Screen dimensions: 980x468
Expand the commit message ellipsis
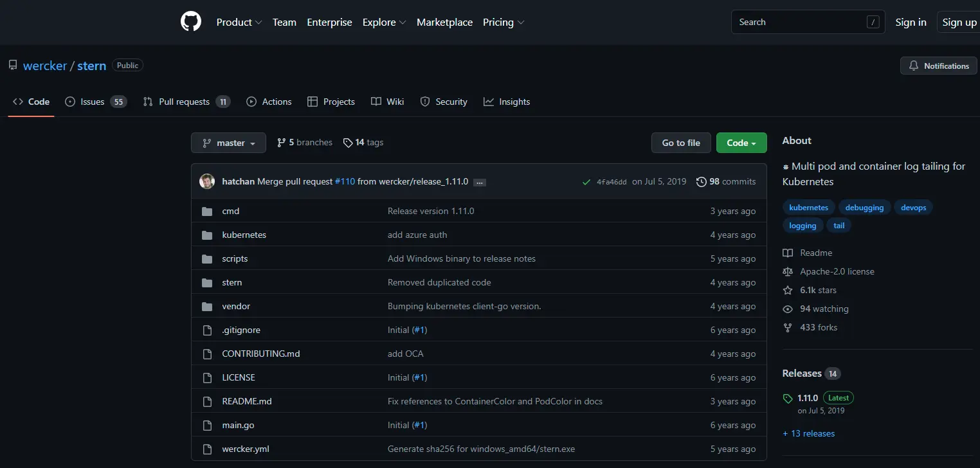click(479, 183)
